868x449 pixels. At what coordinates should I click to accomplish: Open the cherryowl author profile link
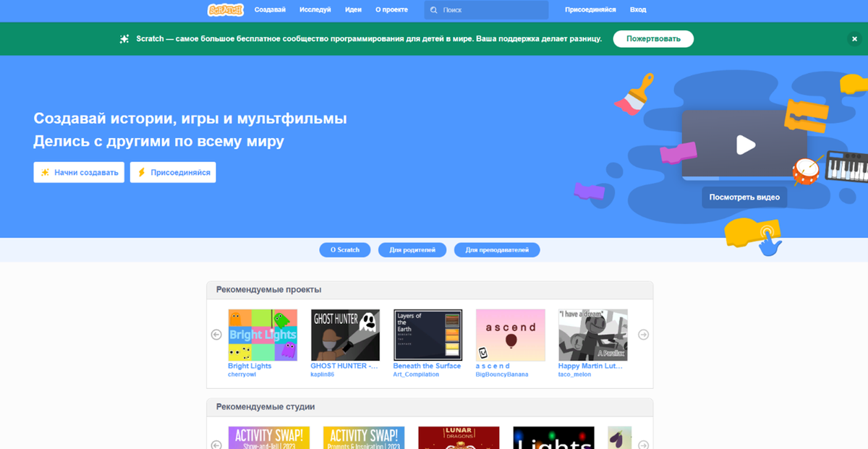242,375
